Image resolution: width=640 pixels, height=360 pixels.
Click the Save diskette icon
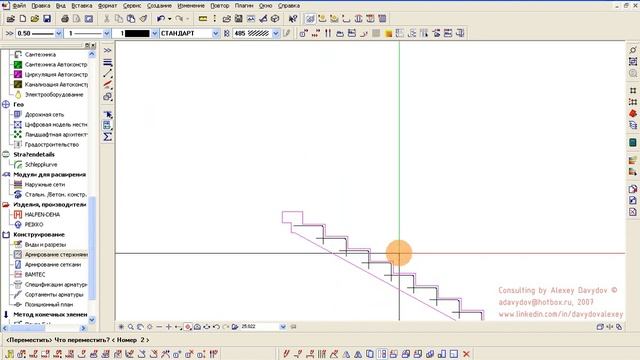[x=47, y=19]
